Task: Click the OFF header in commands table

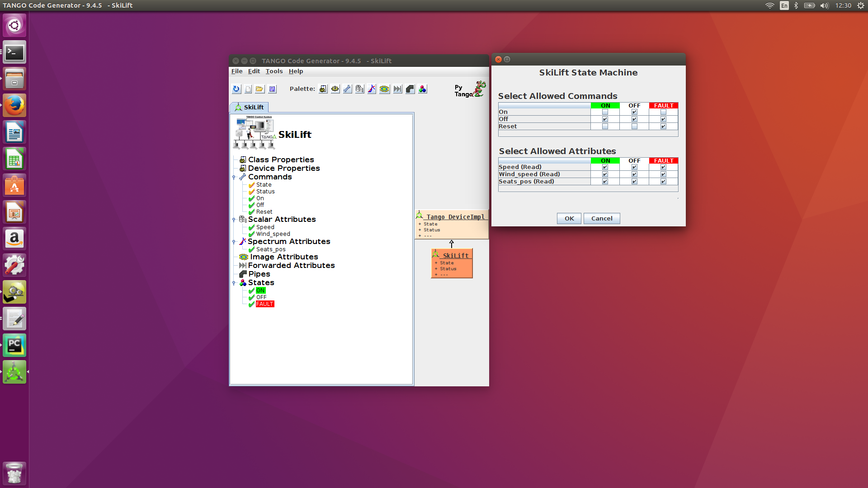Action: coord(634,105)
